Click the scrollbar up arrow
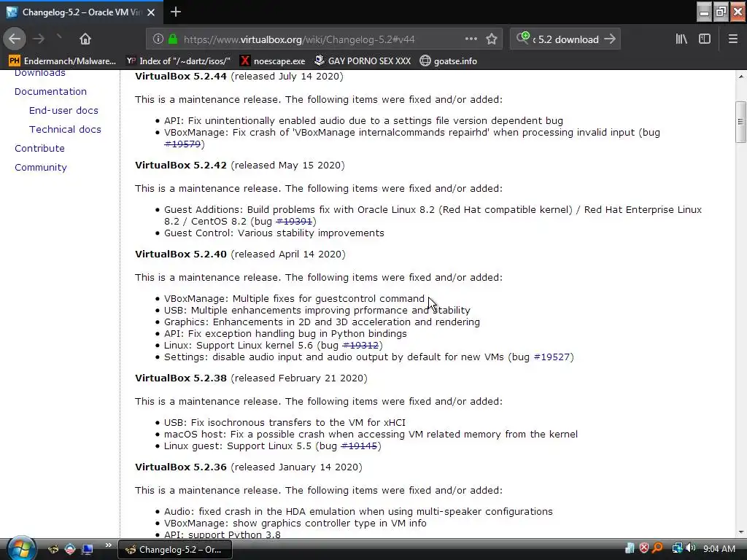The width and height of the screenshot is (747, 560). 741,76
